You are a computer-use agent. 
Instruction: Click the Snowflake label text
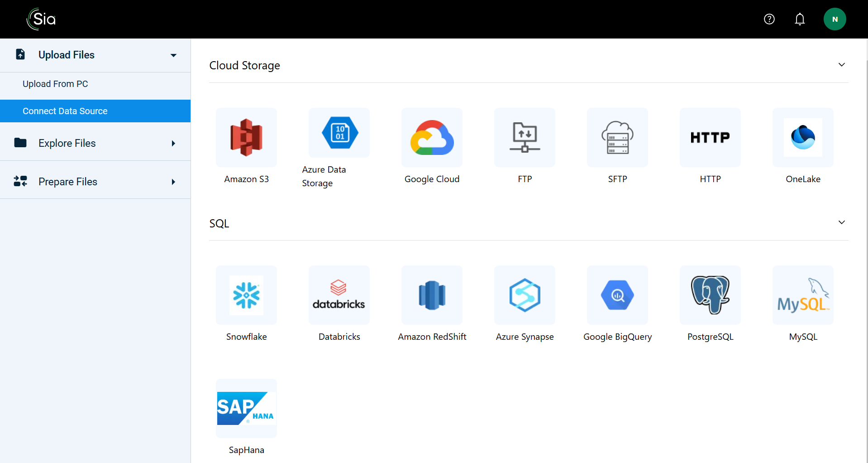coord(246,337)
